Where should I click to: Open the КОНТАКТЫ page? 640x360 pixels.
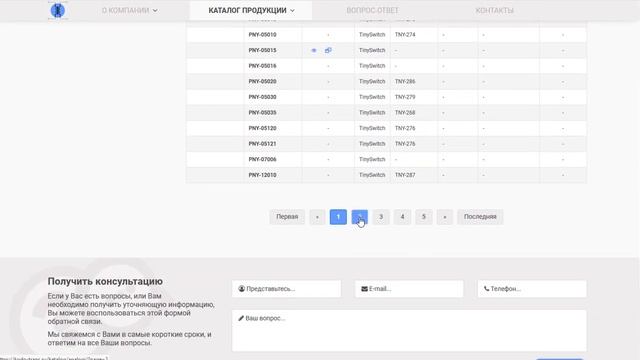(x=494, y=11)
